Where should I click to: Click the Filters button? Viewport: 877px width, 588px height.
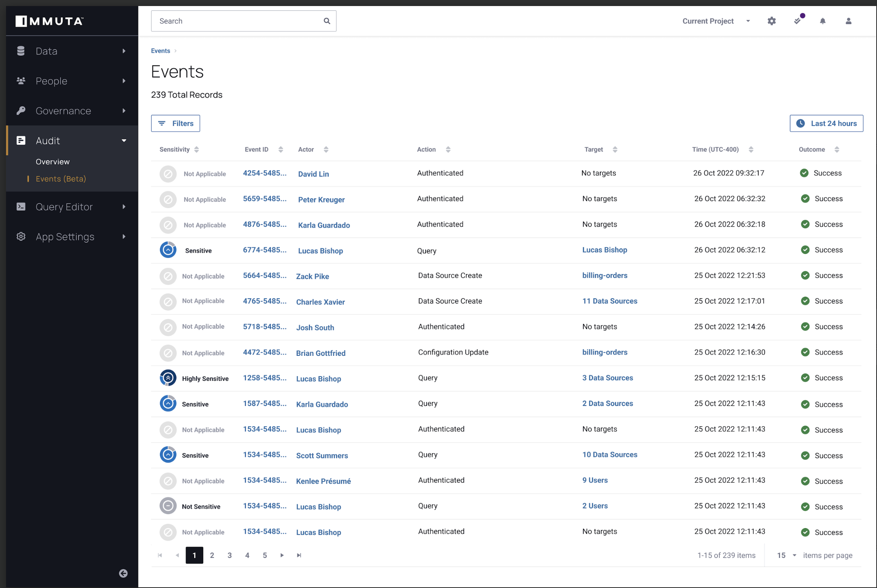[175, 123]
